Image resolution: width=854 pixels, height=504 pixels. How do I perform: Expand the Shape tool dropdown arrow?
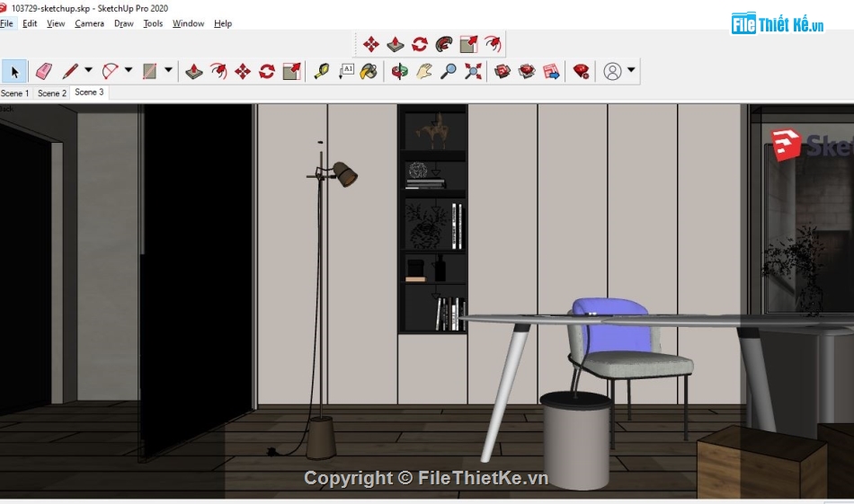tap(168, 70)
